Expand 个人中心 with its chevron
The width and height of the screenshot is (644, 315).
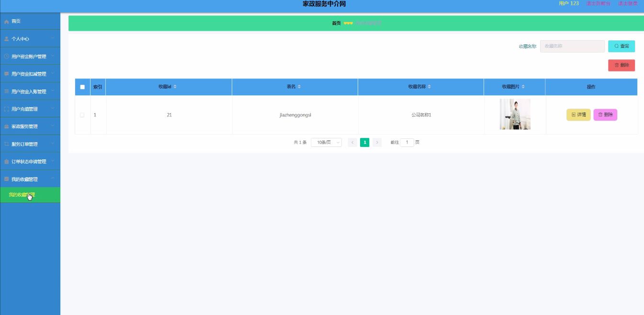pos(53,38)
